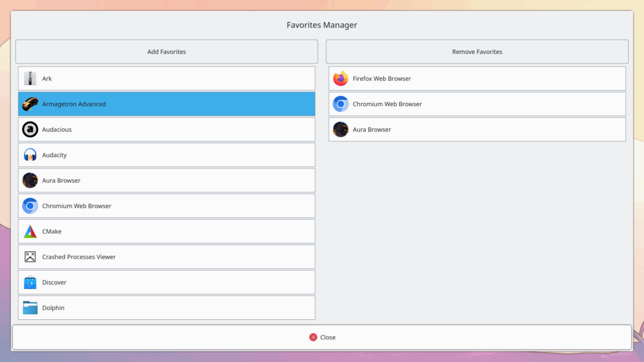This screenshot has width=644, height=362.
Task: Click Aura Browser icon in Remove Favorites list
Action: click(340, 129)
